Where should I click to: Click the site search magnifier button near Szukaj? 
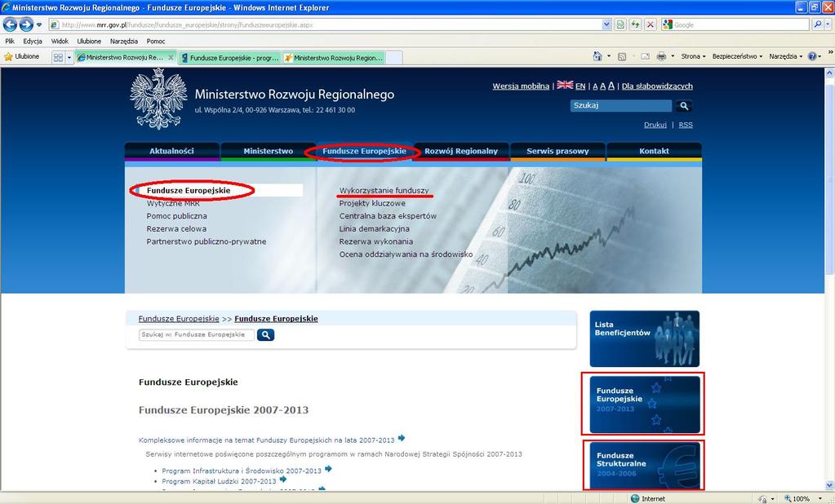[684, 106]
